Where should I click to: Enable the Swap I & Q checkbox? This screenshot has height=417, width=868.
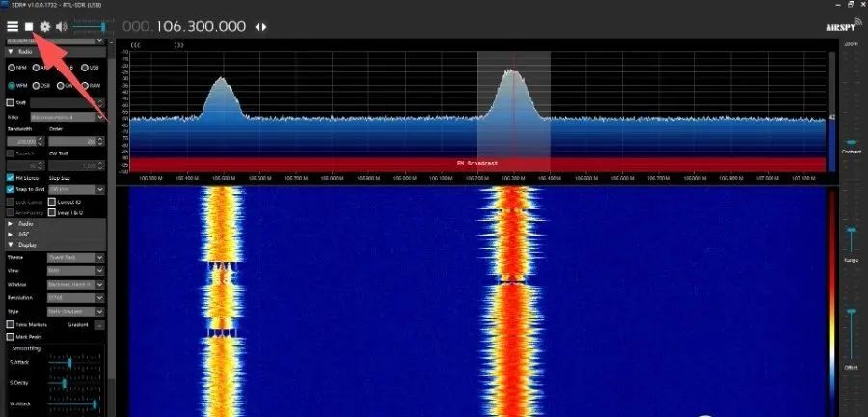(x=52, y=212)
